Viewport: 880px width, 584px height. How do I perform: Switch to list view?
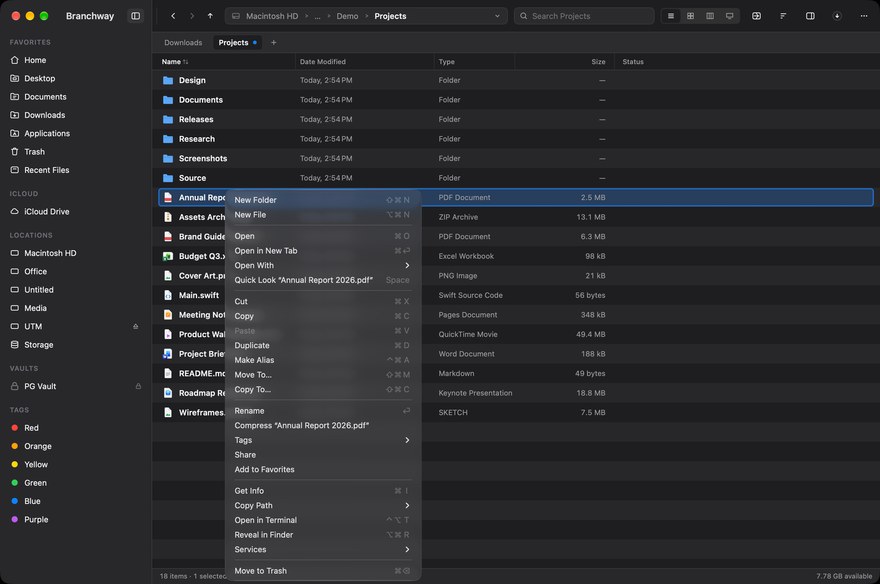[671, 16]
